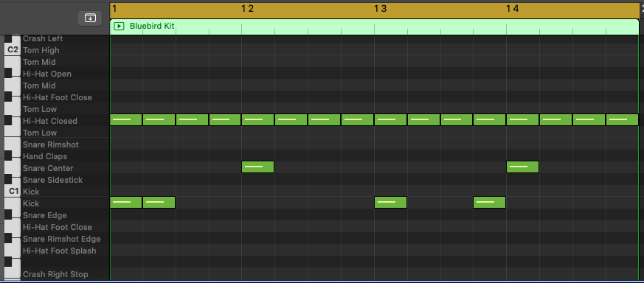644x283 pixels.
Task: Select the last Hi-Hat Closed note in the region
Action: 622,120
